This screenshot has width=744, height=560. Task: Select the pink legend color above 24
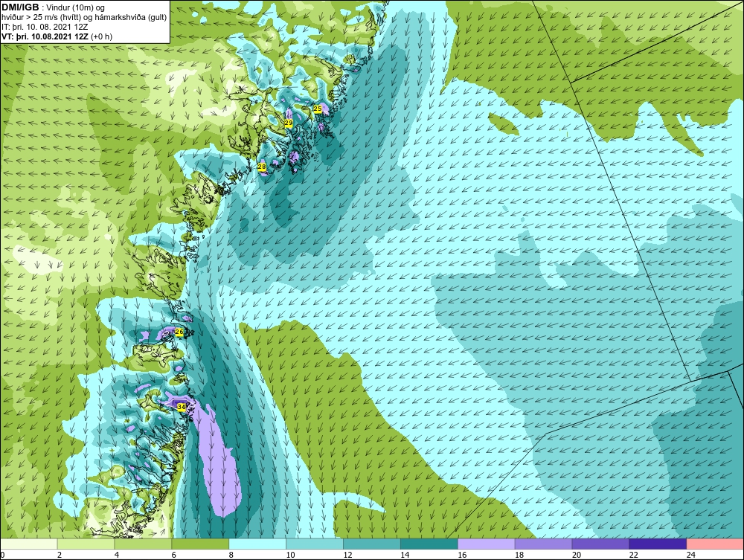[x=714, y=544]
